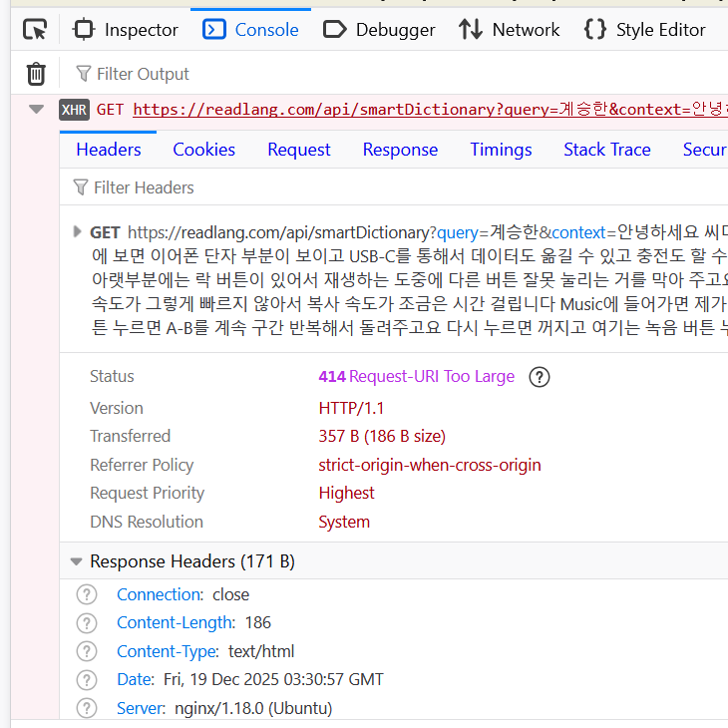This screenshot has height=728, width=728.
Task: Click help icon beside Content-Length header
Action: tap(88, 622)
